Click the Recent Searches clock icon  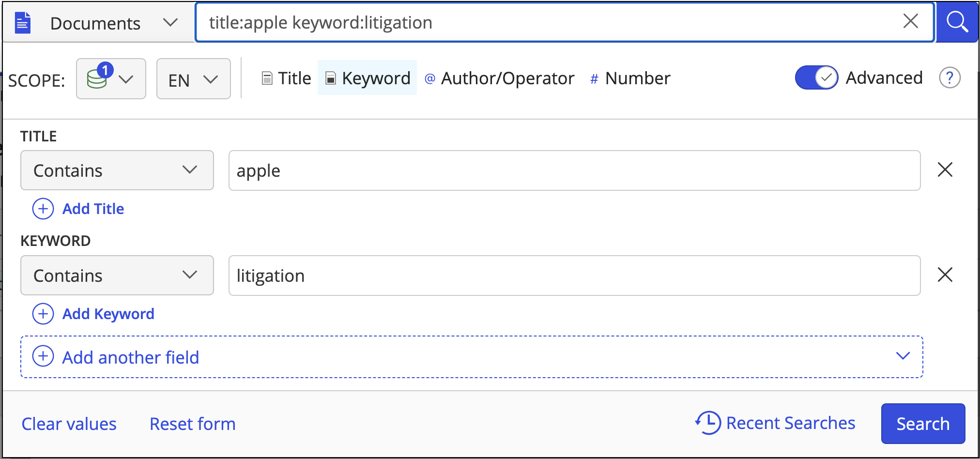tap(708, 423)
